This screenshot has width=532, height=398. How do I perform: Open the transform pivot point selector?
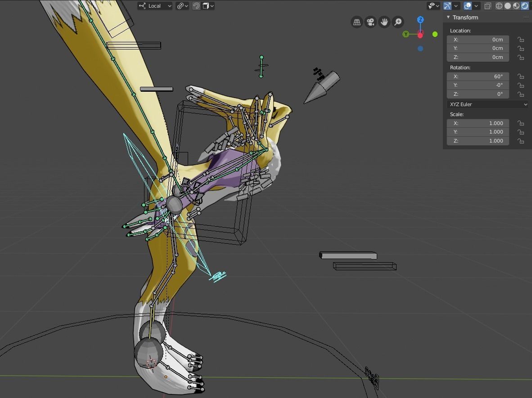click(180, 6)
